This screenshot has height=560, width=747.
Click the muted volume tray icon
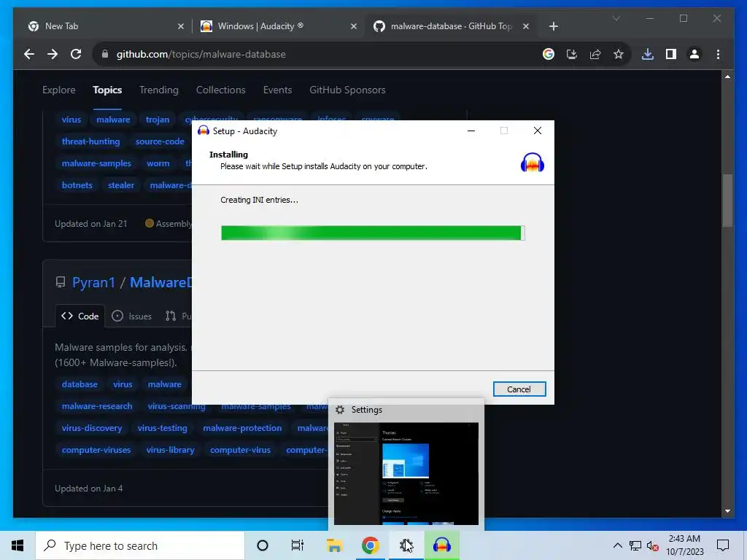653,545
